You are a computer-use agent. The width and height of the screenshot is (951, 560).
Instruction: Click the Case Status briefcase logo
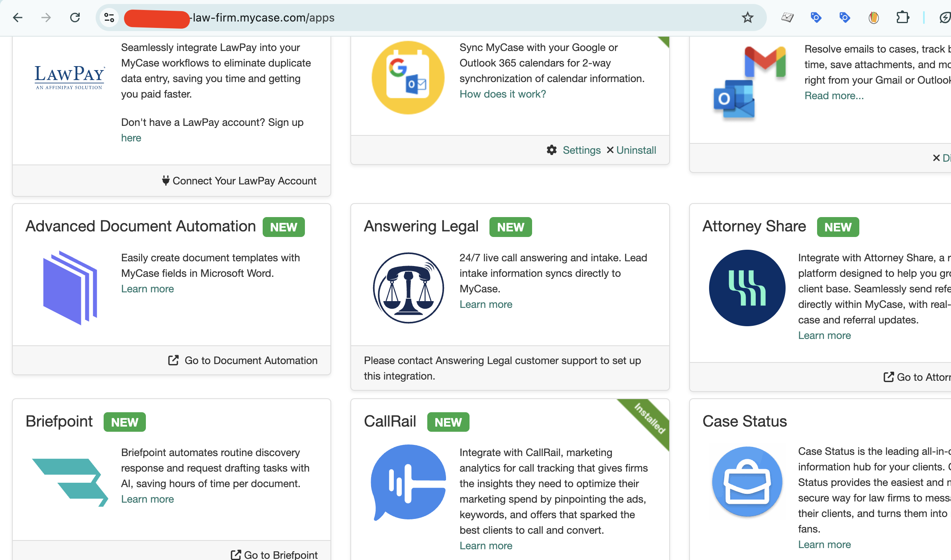[x=747, y=482]
